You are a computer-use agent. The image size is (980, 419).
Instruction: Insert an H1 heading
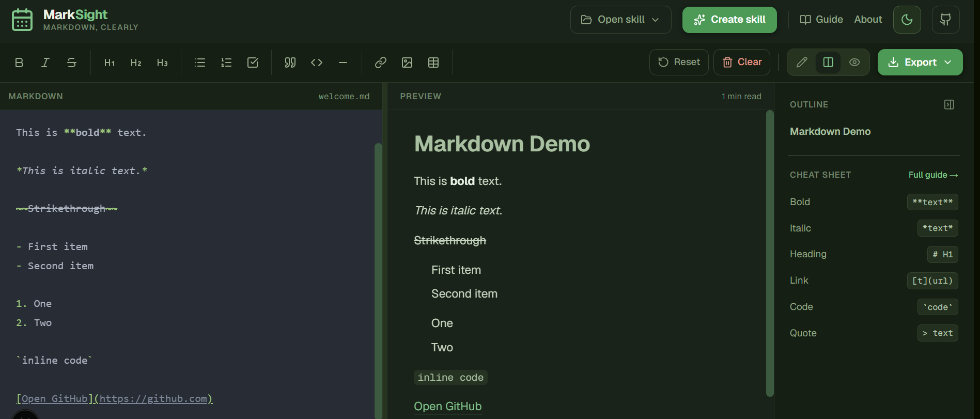[110, 63]
